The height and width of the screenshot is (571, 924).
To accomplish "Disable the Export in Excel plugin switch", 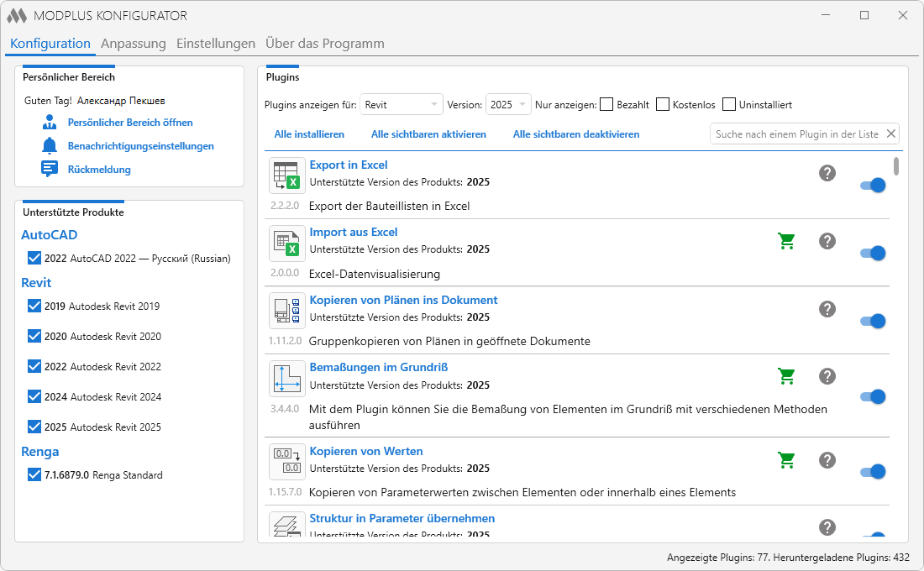I will [x=873, y=185].
